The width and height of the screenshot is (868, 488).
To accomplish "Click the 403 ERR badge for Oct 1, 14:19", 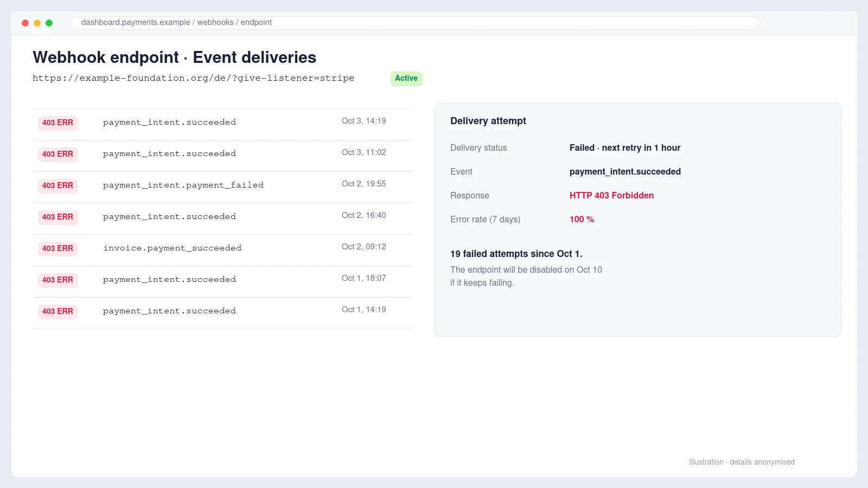I will point(58,312).
